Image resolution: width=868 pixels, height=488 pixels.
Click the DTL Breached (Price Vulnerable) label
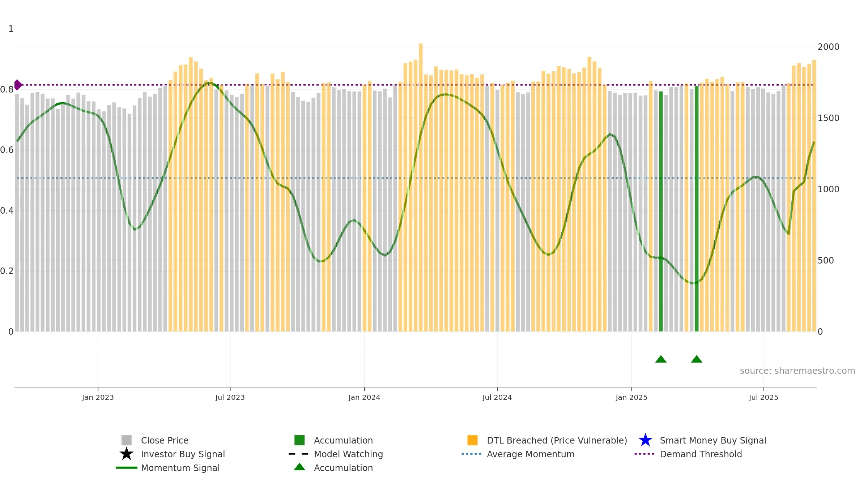pyautogui.click(x=557, y=440)
